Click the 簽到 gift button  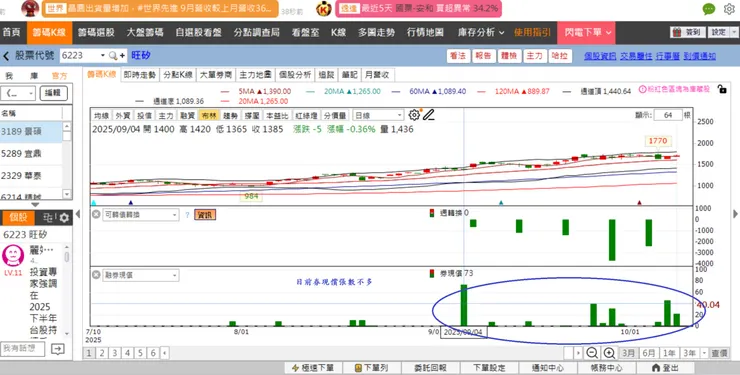(688, 32)
